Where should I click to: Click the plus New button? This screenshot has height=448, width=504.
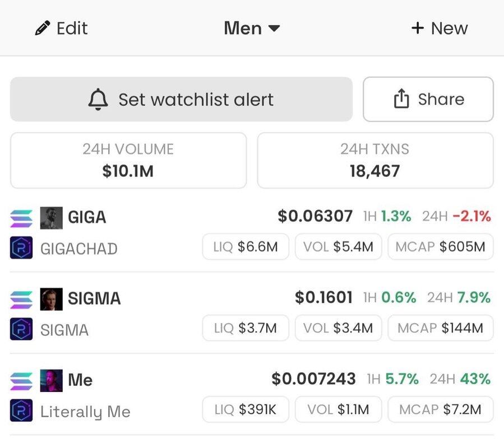(440, 29)
